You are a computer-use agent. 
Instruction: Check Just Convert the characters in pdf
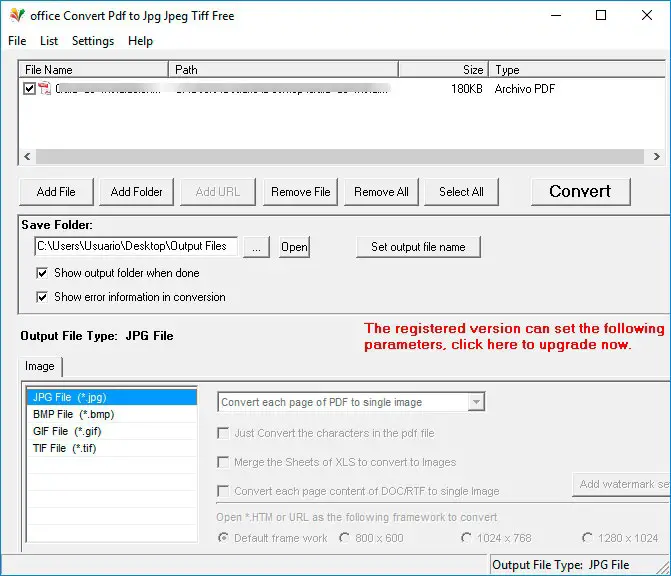223,433
